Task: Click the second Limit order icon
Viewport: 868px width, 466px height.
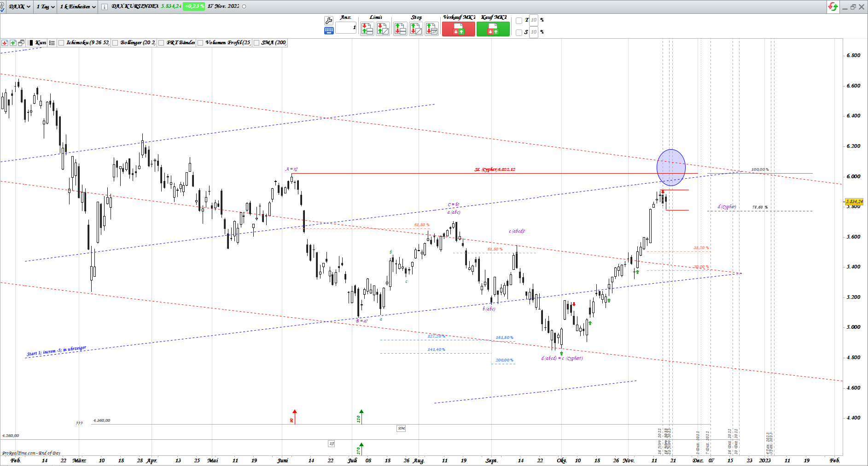Action: 383,29
